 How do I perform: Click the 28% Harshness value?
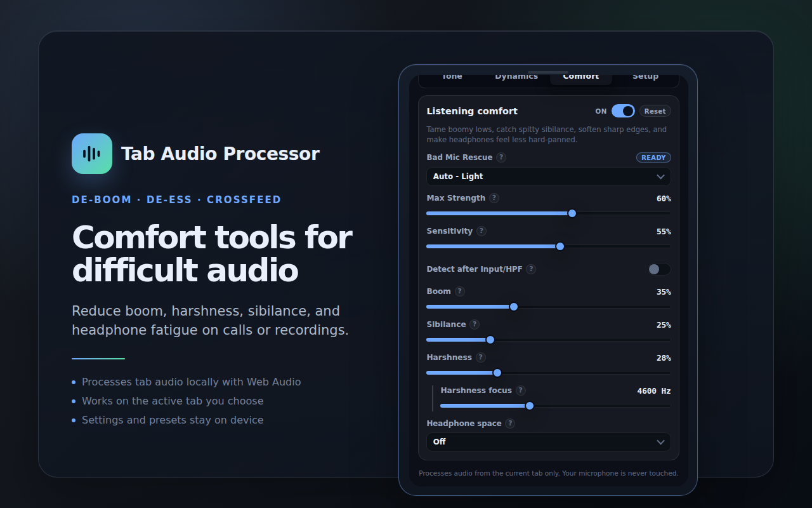click(664, 358)
